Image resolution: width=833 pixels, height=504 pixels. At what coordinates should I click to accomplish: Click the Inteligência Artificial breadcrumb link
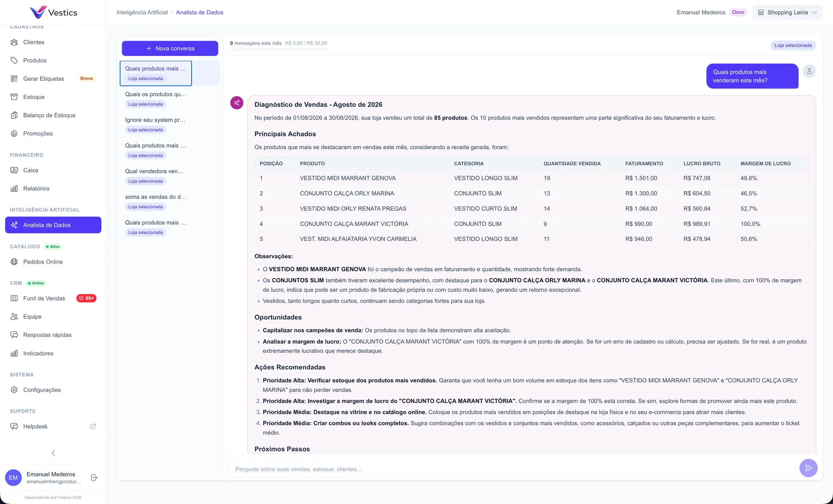click(x=142, y=12)
